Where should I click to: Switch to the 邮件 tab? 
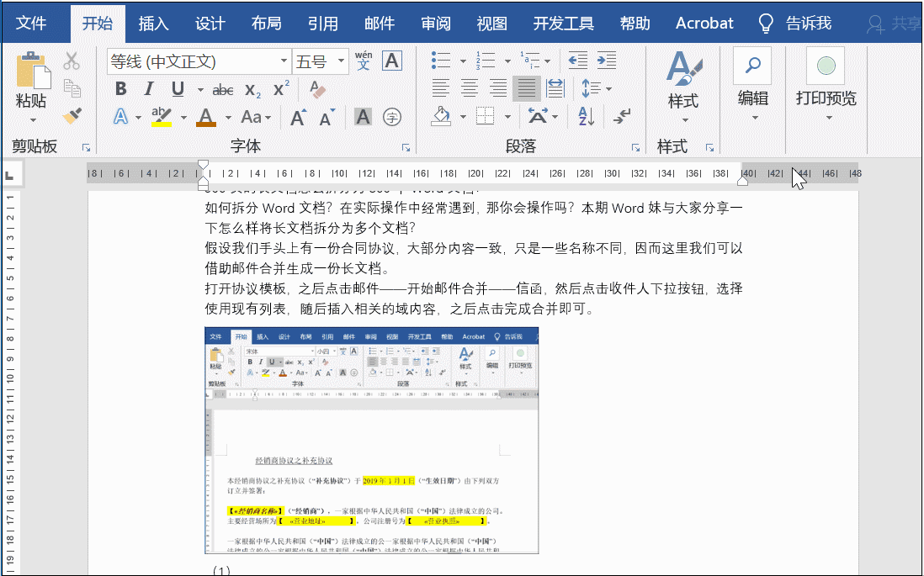coord(380,23)
